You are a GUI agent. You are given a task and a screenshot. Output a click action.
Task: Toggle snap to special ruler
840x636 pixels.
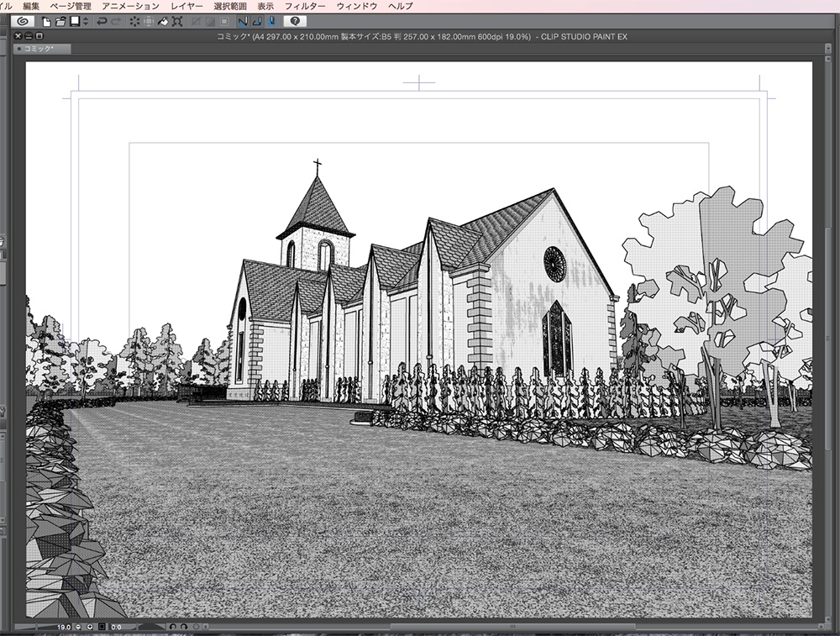tap(257, 22)
